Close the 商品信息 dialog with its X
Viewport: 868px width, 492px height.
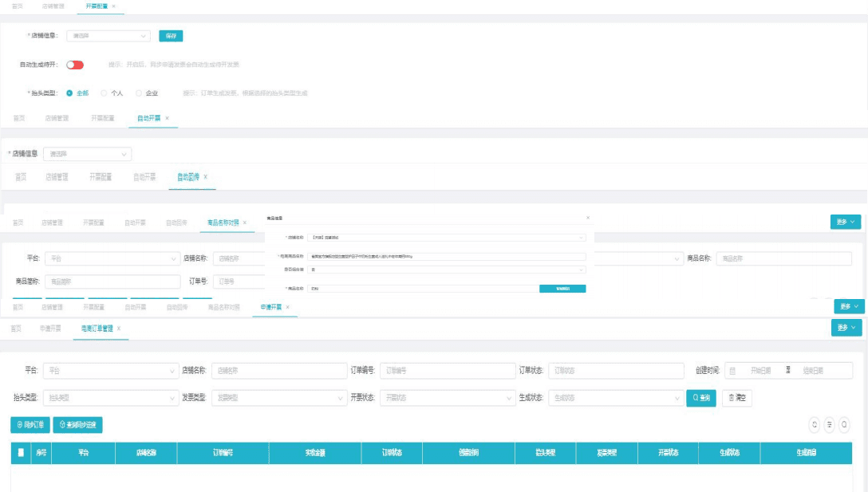(588, 218)
